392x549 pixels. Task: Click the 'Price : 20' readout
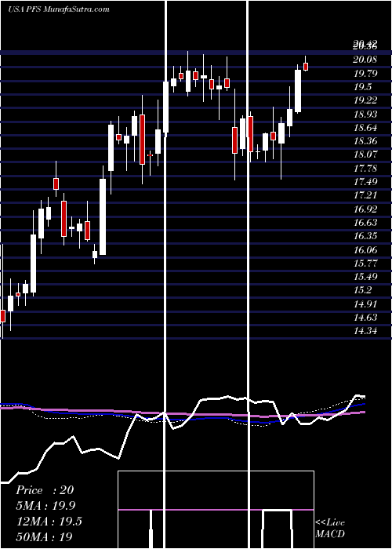coord(45,490)
